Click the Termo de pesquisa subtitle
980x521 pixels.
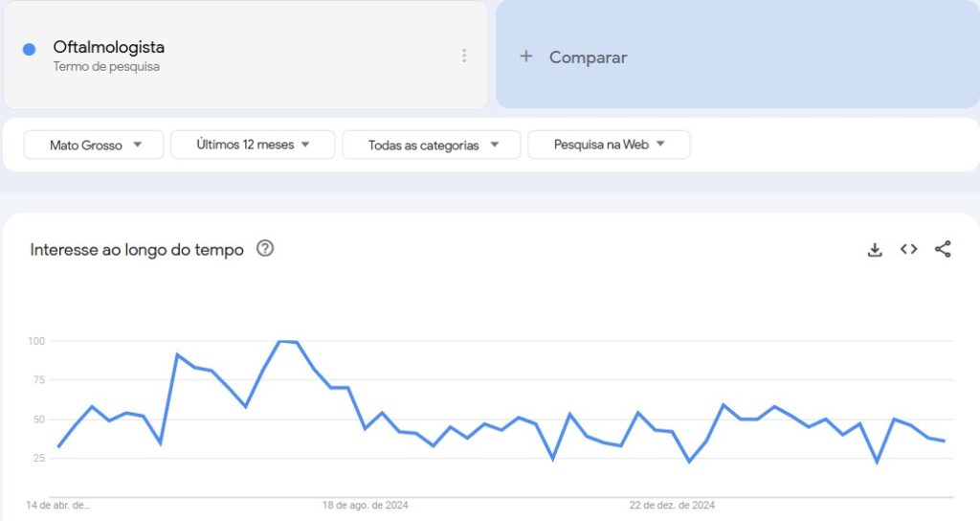coord(106,66)
